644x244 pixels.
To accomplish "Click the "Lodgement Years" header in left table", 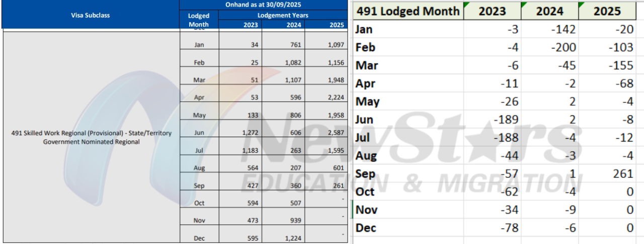I will click(283, 16).
